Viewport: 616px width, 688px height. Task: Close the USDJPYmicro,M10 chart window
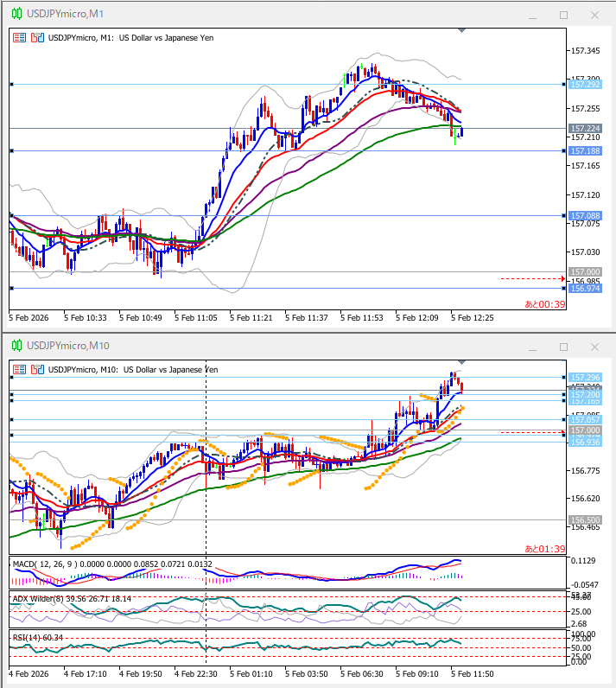tap(594, 346)
